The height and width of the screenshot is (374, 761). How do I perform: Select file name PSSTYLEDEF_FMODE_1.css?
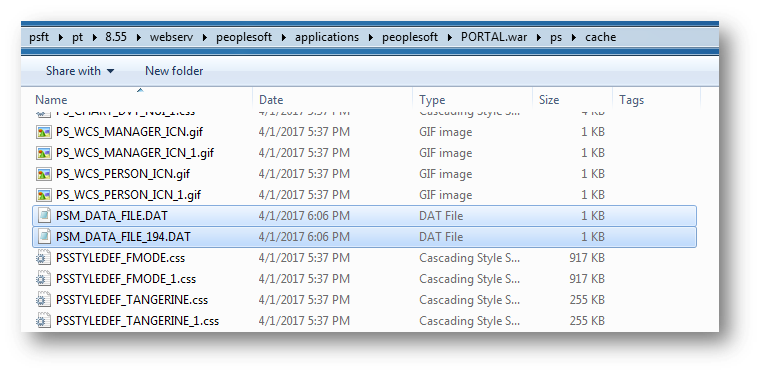(126, 279)
